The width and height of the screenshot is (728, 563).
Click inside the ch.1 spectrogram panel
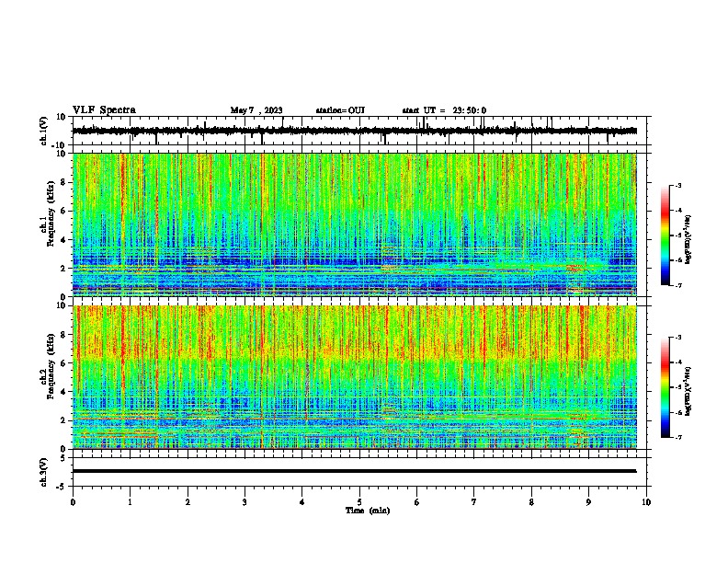[x=354, y=224]
